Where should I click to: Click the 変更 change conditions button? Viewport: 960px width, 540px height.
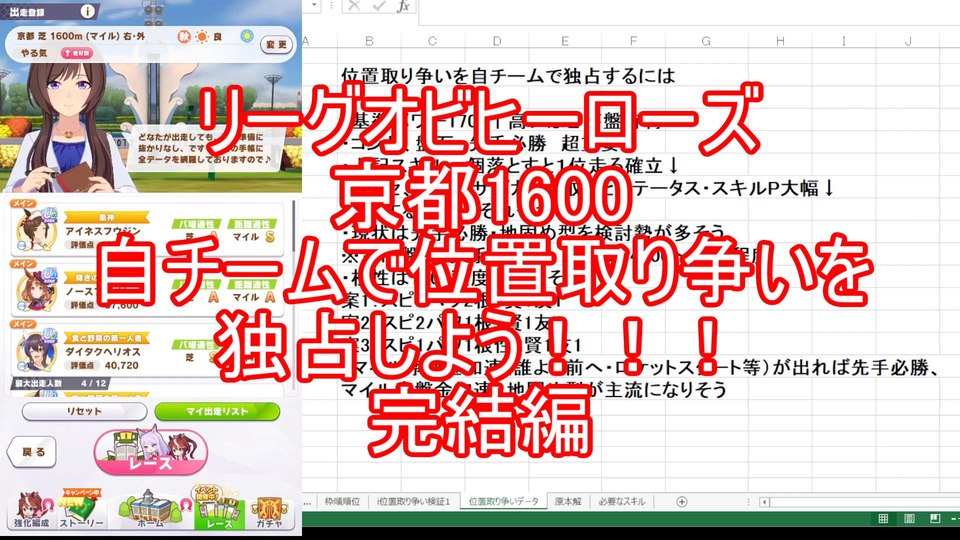[277, 44]
